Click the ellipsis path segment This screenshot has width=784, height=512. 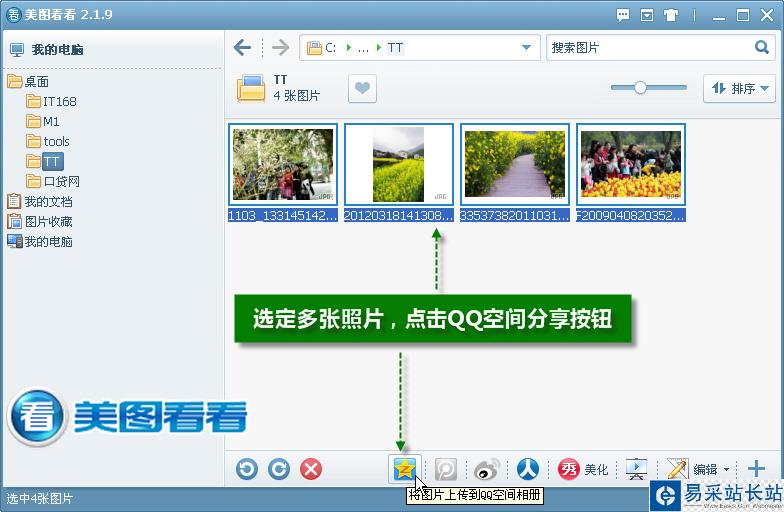point(364,48)
